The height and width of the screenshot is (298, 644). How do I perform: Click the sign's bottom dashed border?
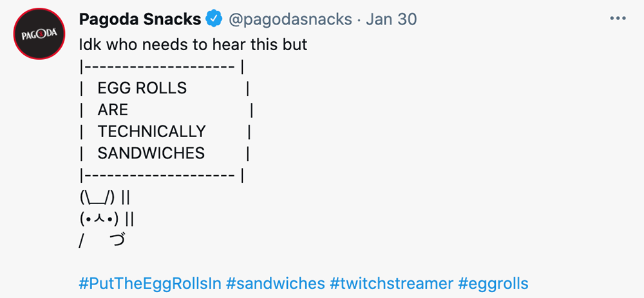(158, 174)
